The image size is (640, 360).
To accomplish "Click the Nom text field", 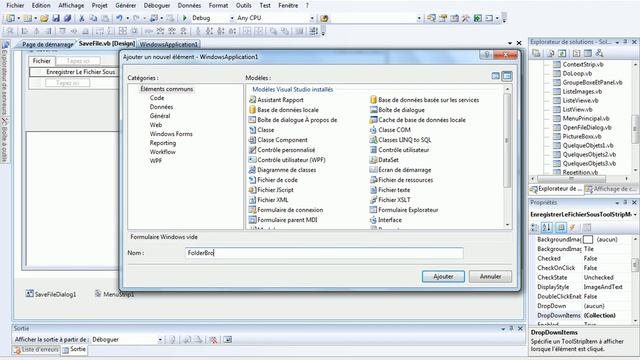I will point(324,253).
